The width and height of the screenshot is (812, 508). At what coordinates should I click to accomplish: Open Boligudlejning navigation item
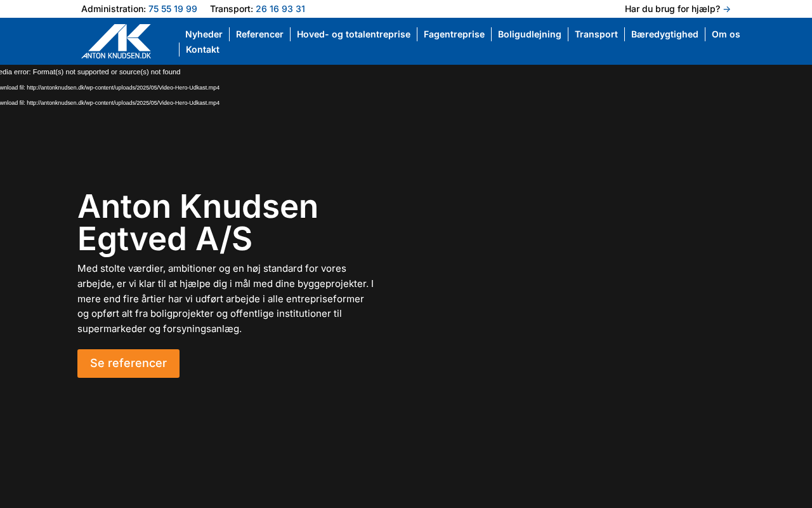click(x=530, y=34)
